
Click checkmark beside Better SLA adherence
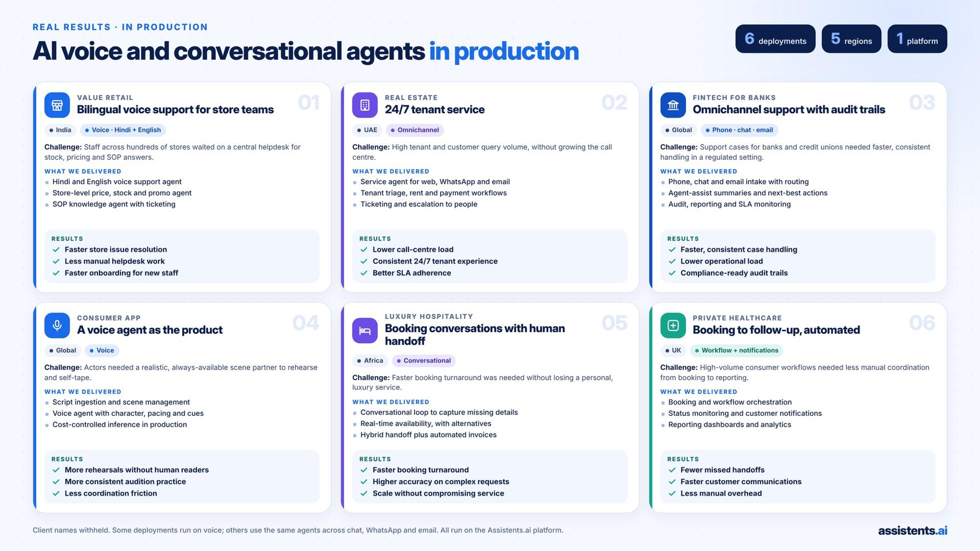tap(364, 273)
